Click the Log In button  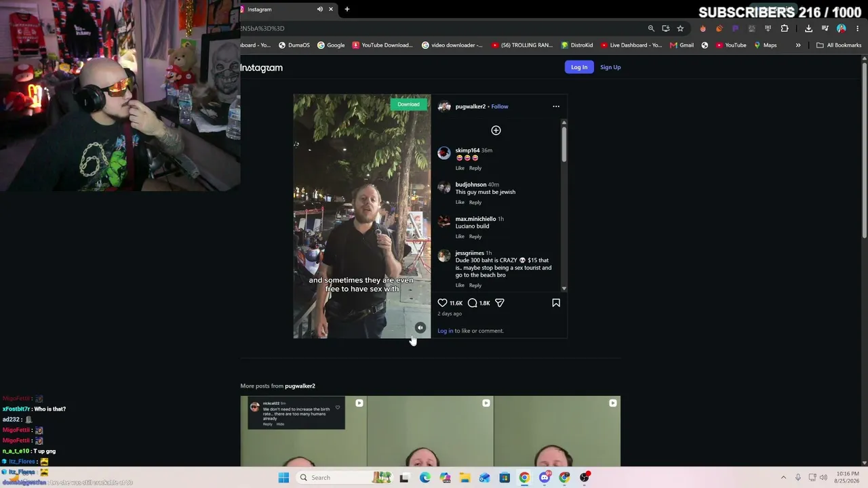(x=579, y=67)
